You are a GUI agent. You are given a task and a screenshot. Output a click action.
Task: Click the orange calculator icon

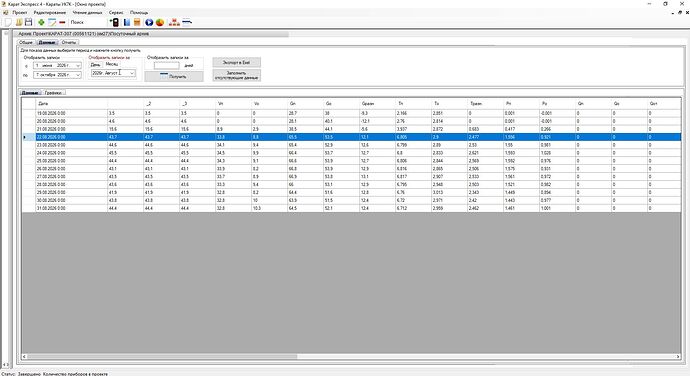(137, 22)
